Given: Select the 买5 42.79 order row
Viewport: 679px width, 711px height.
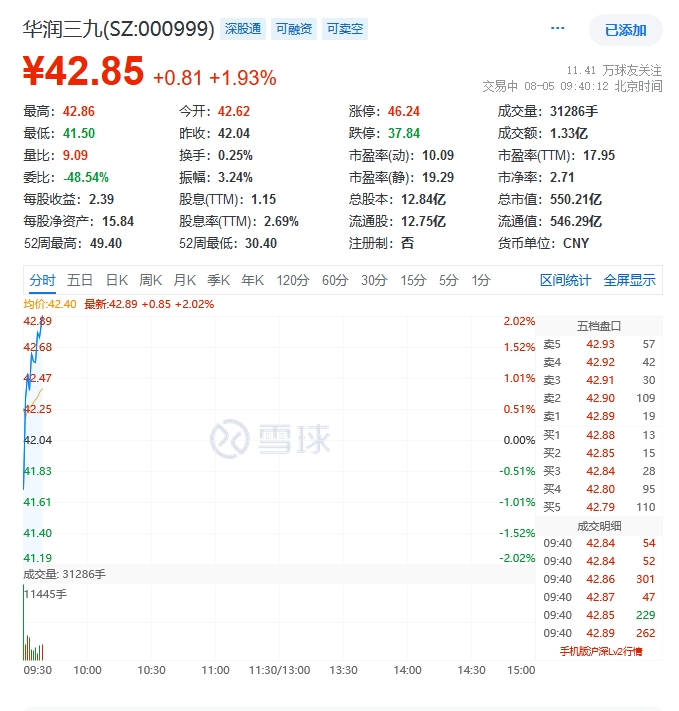Looking at the screenshot, I should pos(599,507).
